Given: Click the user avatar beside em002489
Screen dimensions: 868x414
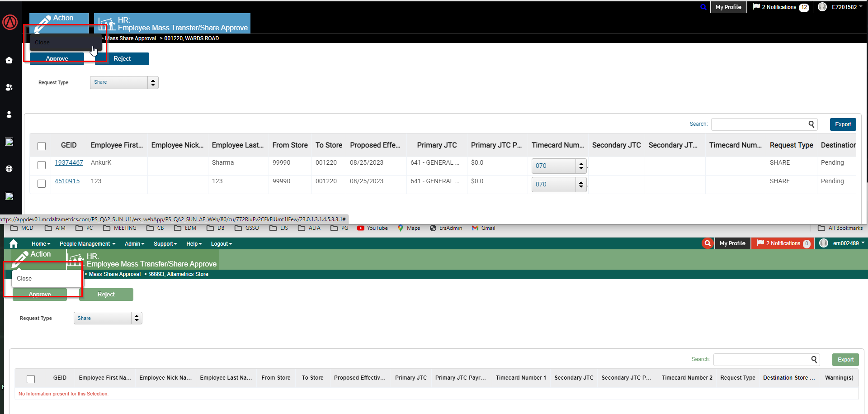Looking at the screenshot, I should (824, 243).
